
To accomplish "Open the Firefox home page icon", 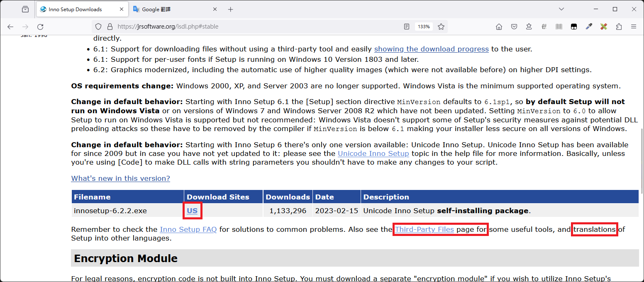I will point(499,27).
